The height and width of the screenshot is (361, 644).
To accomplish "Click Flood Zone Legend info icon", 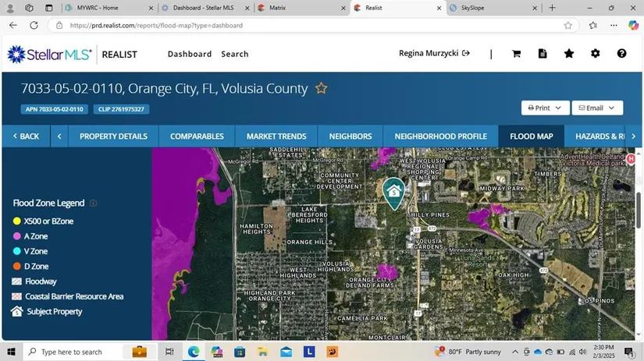I will coord(93,204).
